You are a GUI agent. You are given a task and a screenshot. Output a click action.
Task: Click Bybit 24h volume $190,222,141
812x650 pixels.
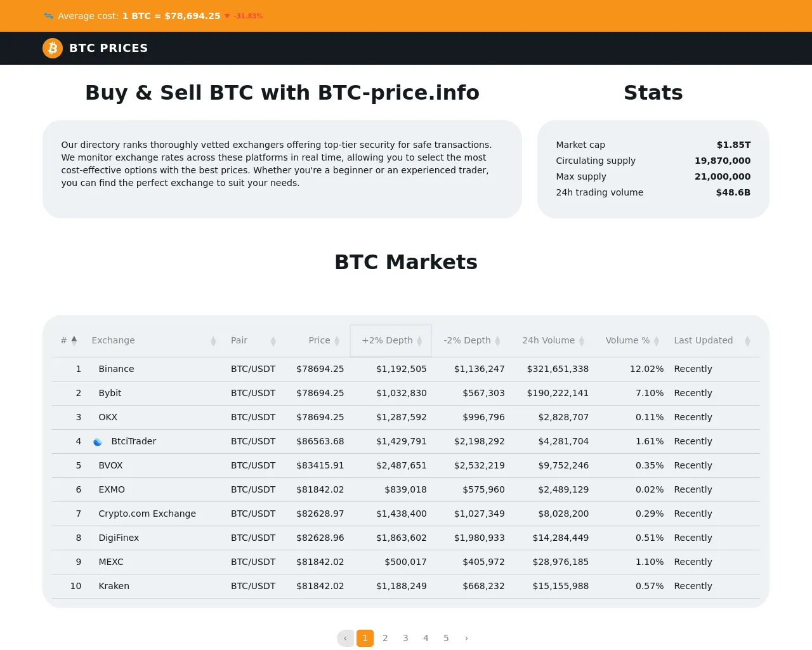tap(558, 393)
